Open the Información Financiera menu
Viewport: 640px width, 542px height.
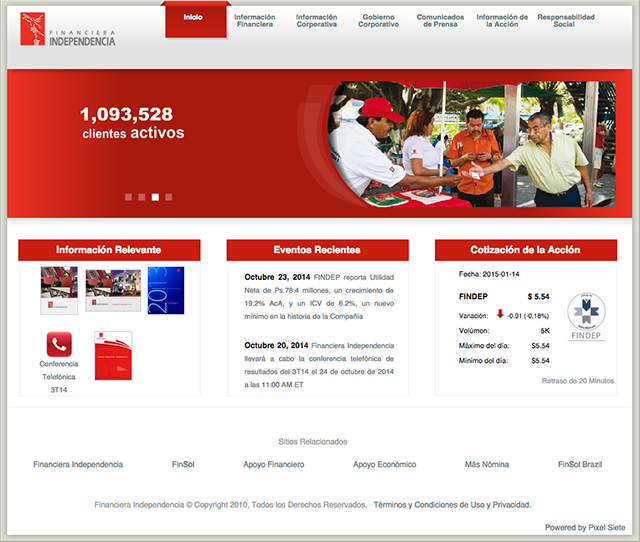[255, 21]
